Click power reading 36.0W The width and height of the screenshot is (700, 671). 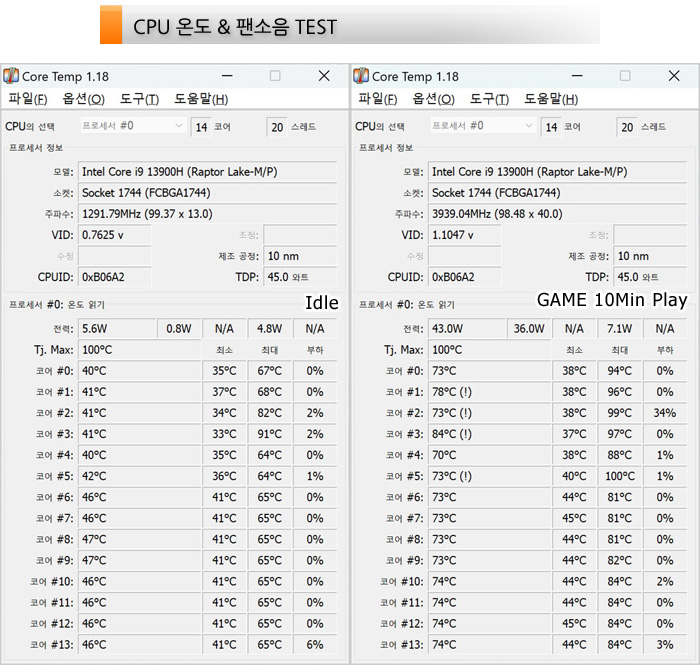click(529, 329)
